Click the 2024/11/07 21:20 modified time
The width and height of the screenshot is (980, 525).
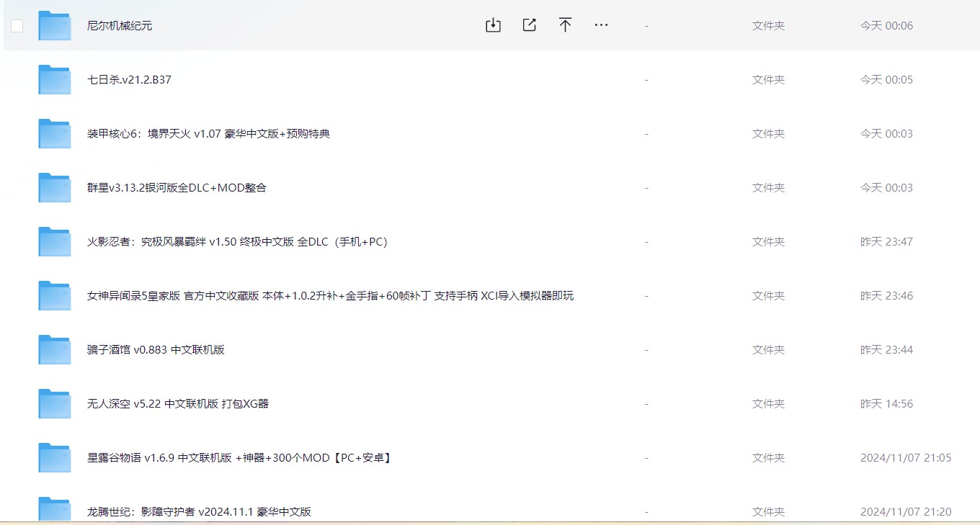(x=906, y=512)
